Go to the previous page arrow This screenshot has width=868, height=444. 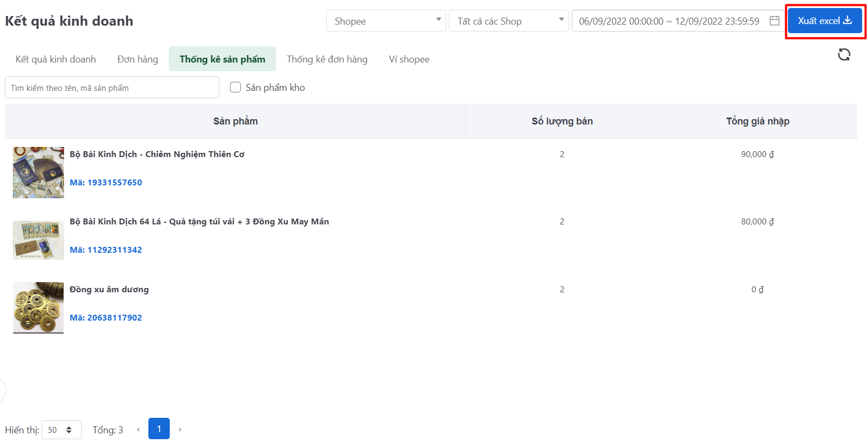(x=138, y=430)
